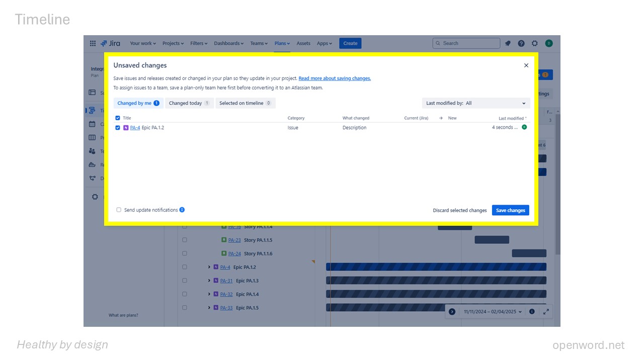Viewport: 644px width, 362px height.
Task: Tick the checkbox for Epic PA.1.5 row
Action: 185,308
